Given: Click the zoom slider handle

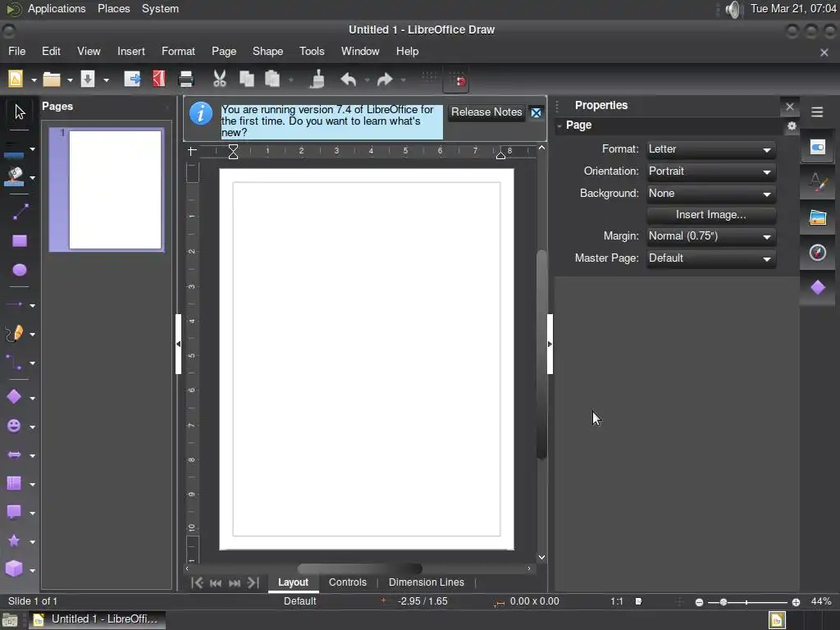Looking at the screenshot, I should [724, 602].
